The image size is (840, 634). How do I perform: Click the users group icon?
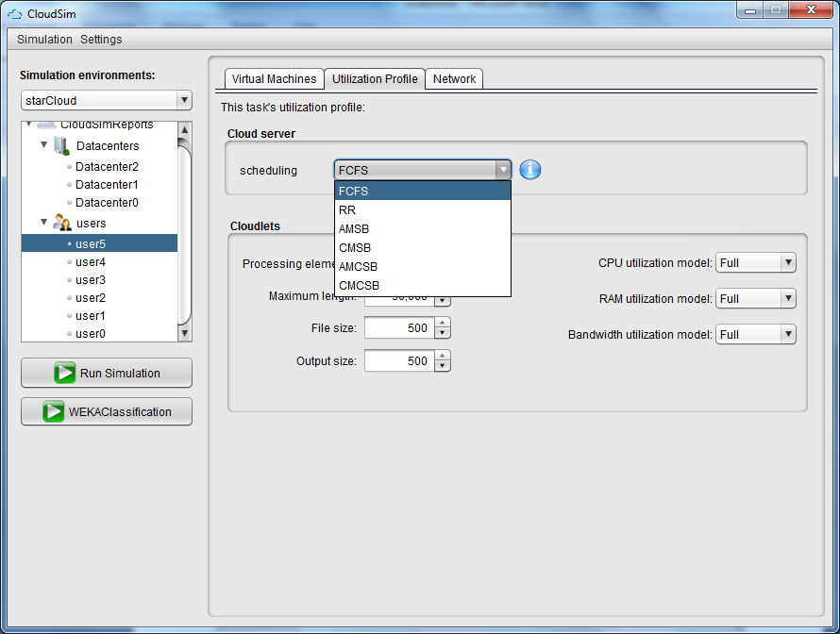click(x=62, y=223)
